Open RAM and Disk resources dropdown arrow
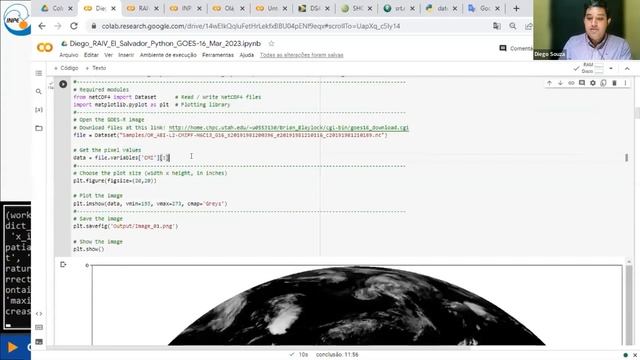The width and height of the screenshot is (640, 360). [611, 69]
